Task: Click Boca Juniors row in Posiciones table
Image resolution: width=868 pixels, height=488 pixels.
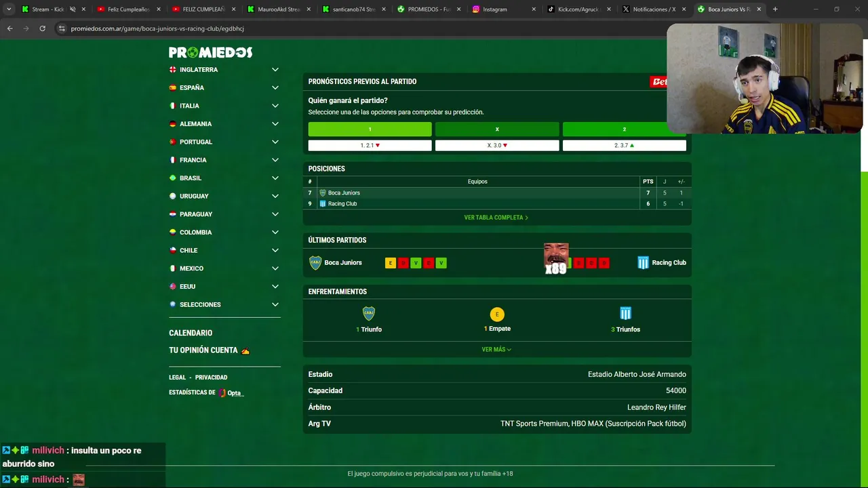Action: click(x=497, y=192)
